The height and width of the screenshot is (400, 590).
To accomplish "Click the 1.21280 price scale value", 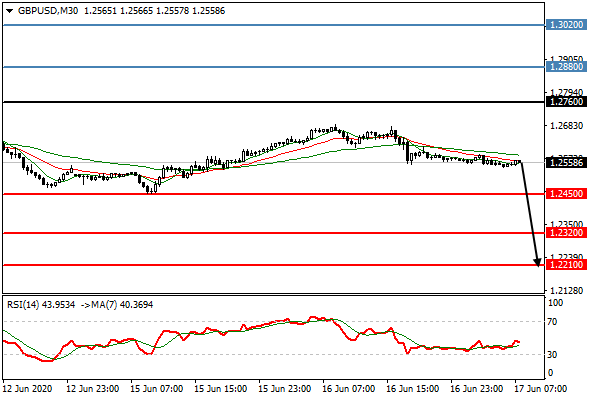I will click(566, 290).
